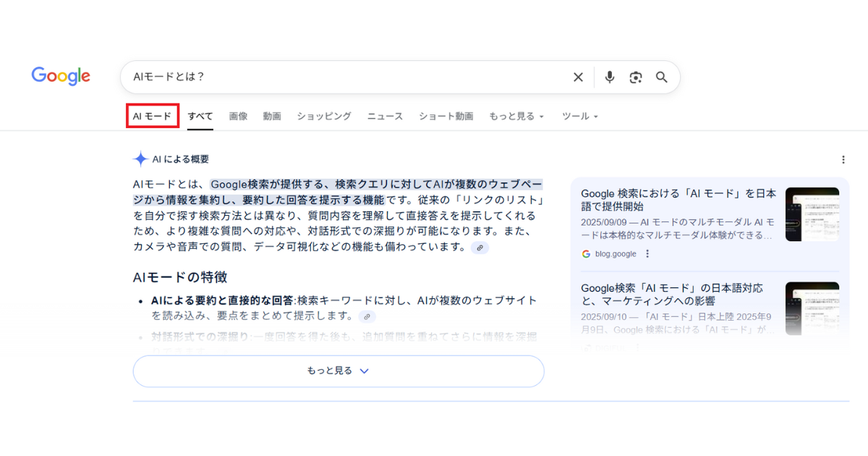Expand the AI overview with もっと見る
The height and width of the screenshot is (456, 868).
pos(337,371)
